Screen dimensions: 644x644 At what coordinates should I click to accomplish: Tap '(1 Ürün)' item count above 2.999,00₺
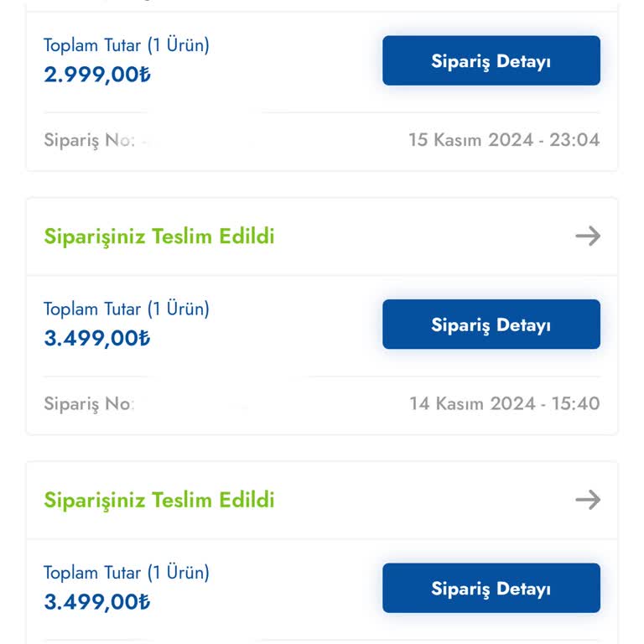click(179, 45)
